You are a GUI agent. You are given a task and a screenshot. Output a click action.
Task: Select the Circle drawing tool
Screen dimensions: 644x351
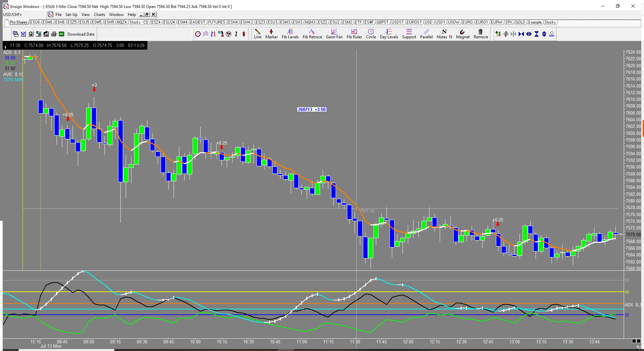[x=371, y=34]
